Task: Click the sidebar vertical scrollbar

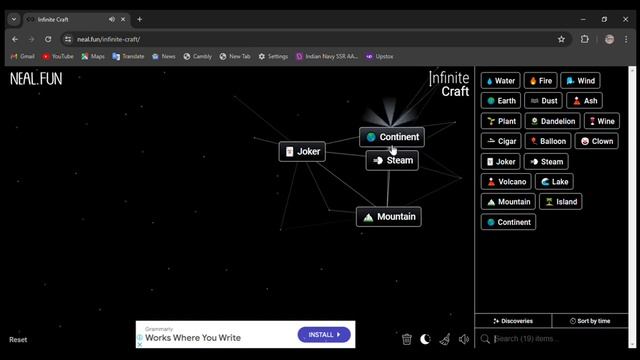Action: click(x=632, y=207)
